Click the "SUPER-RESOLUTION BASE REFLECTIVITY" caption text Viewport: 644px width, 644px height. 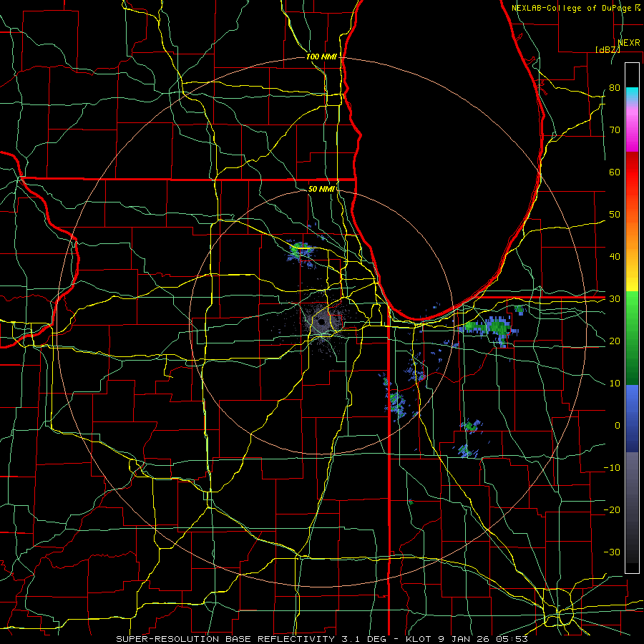pyautogui.click(x=225, y=639)
